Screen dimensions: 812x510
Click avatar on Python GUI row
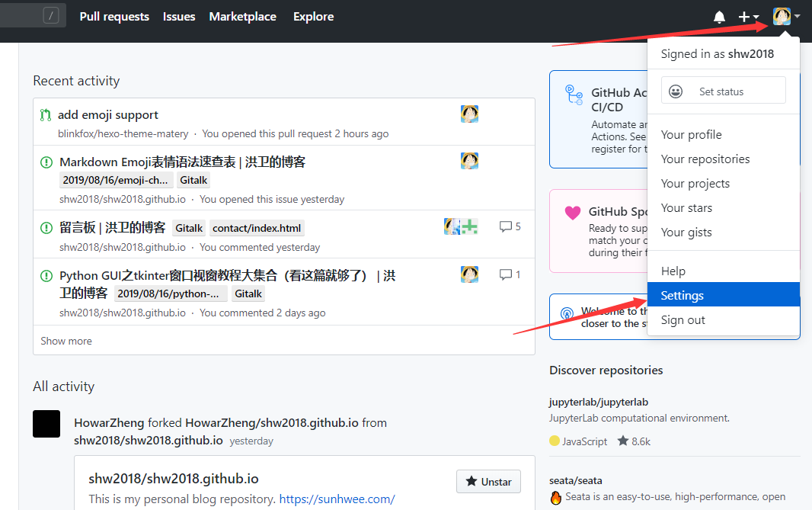pos(469,274)
